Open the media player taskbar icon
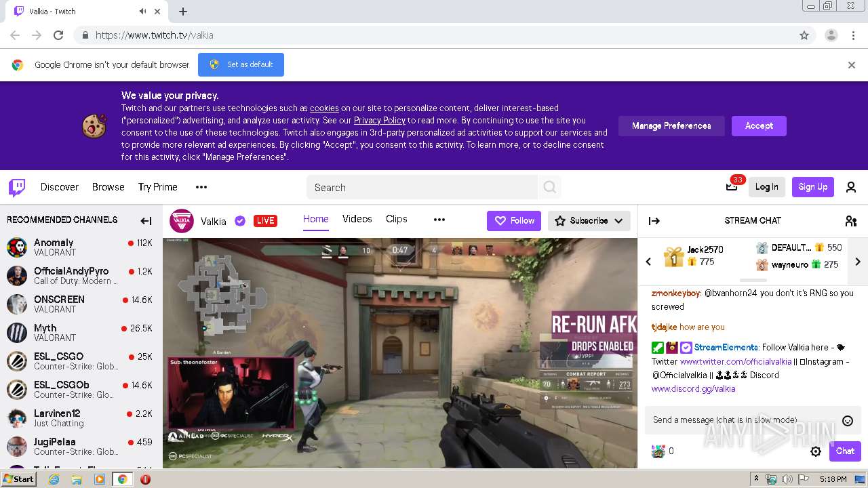 click(x=100, y=479)
